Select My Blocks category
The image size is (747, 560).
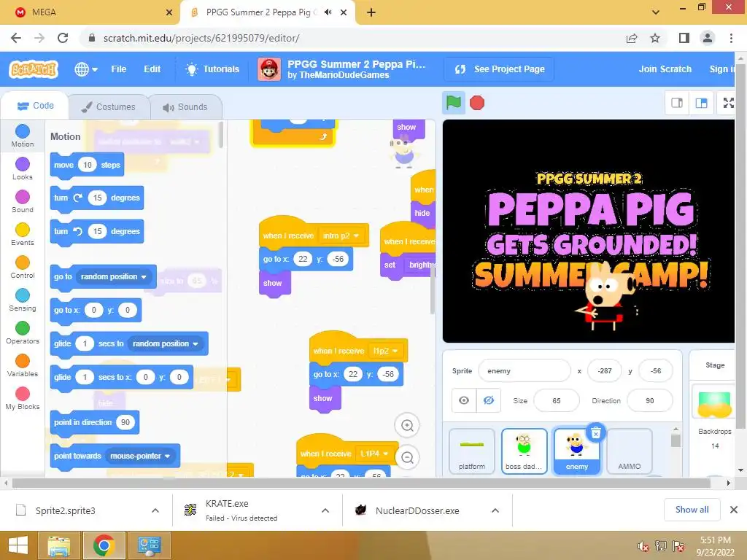pyautogui.click(x=23, y=399)
